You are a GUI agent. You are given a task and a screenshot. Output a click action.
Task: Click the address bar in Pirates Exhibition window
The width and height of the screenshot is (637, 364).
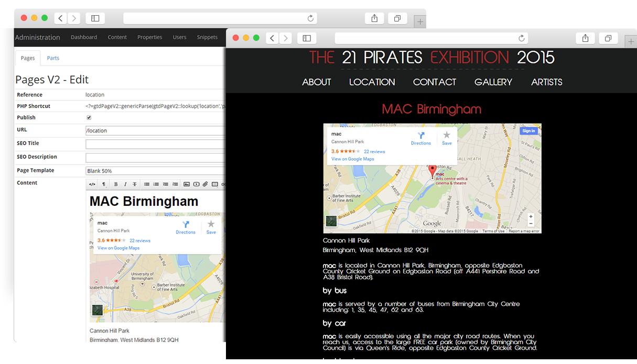point(431,38)
